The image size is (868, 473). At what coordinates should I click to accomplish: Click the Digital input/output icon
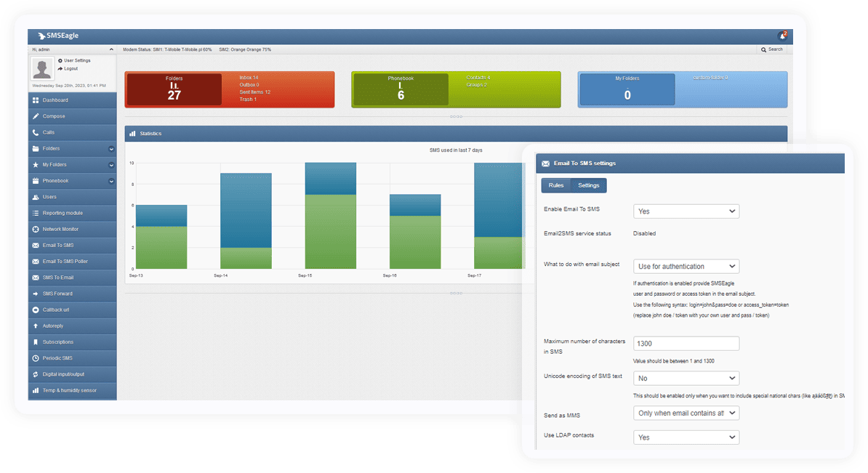(x=36, y=374)
